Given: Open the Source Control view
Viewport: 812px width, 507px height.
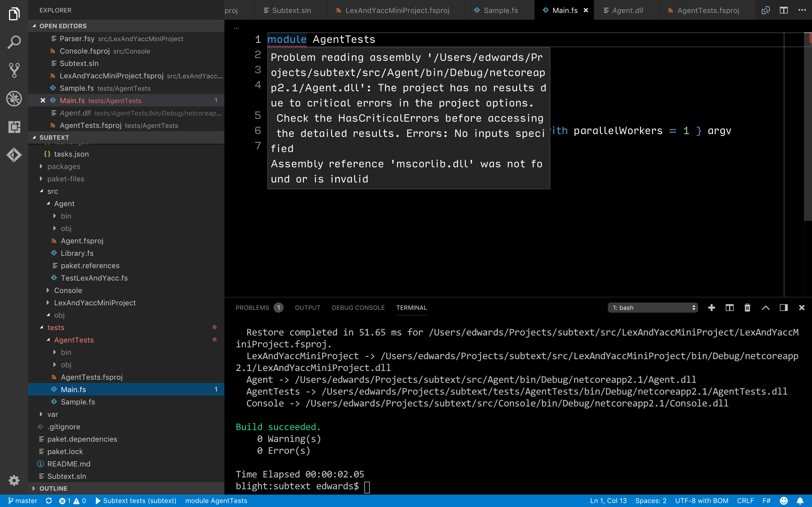Looking at the screenshot, I should [14, 70].
